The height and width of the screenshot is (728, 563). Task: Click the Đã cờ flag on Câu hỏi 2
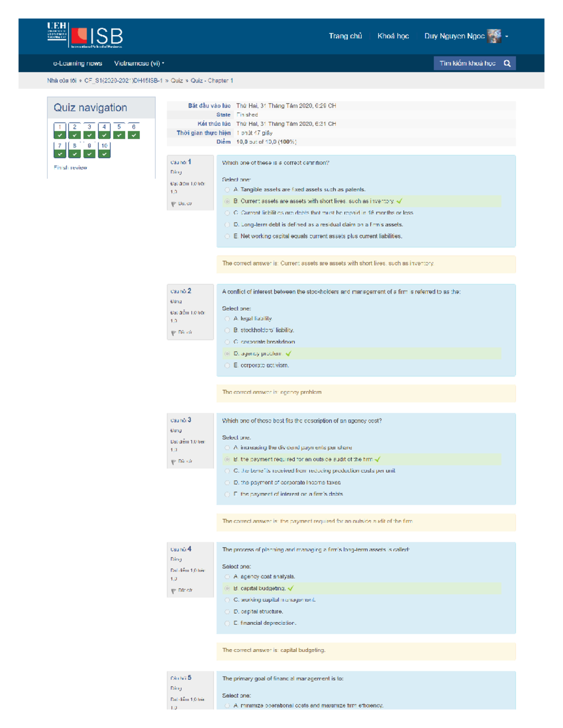point(174,332)
